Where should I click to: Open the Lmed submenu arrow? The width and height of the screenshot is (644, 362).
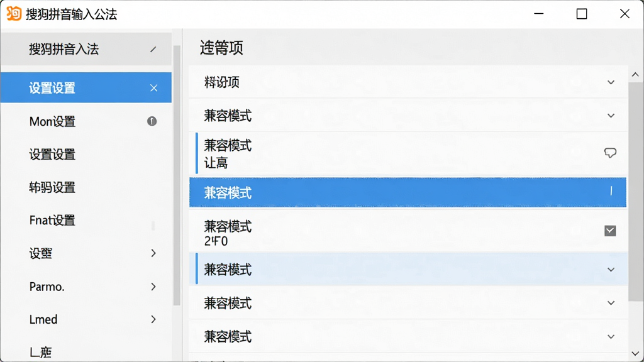click(153, 319)
